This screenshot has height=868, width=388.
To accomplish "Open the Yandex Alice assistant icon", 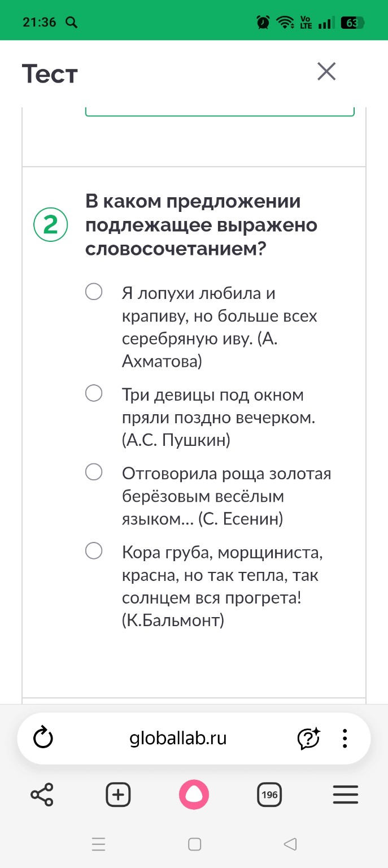I will click(x=194, y=795).
